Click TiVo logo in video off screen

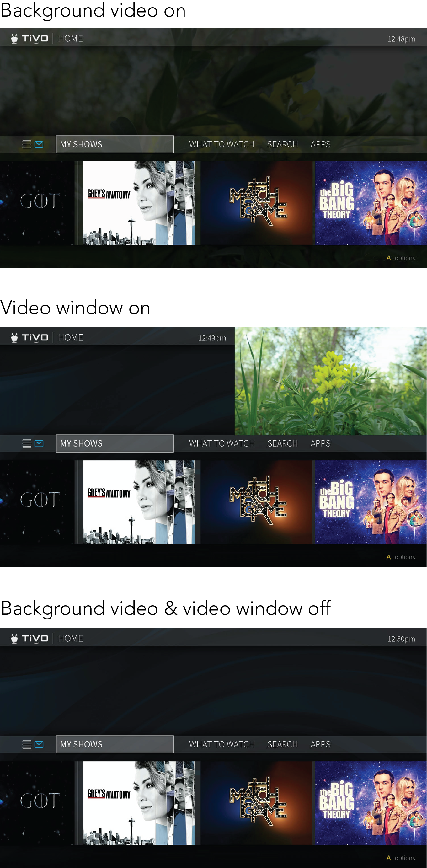(29, 638)
